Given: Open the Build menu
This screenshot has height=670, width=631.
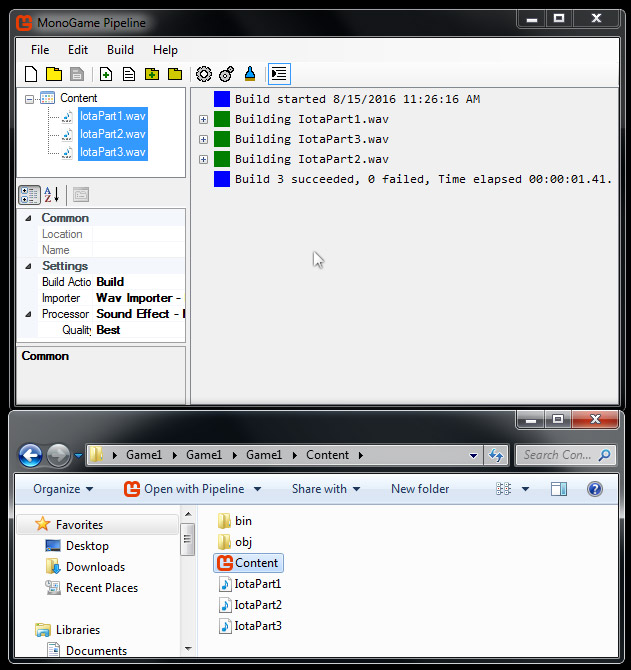Looking at the screenshot, I should click(x=120, y=50).
